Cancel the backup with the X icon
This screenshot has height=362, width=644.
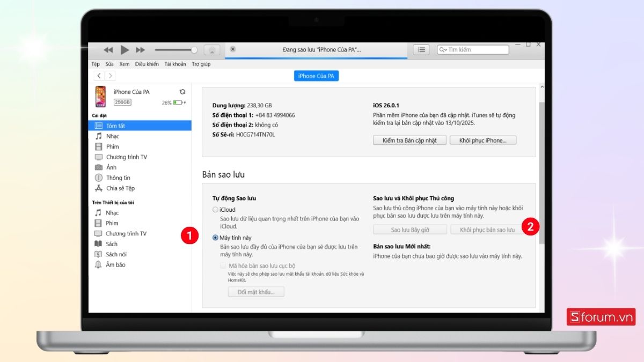232,49
